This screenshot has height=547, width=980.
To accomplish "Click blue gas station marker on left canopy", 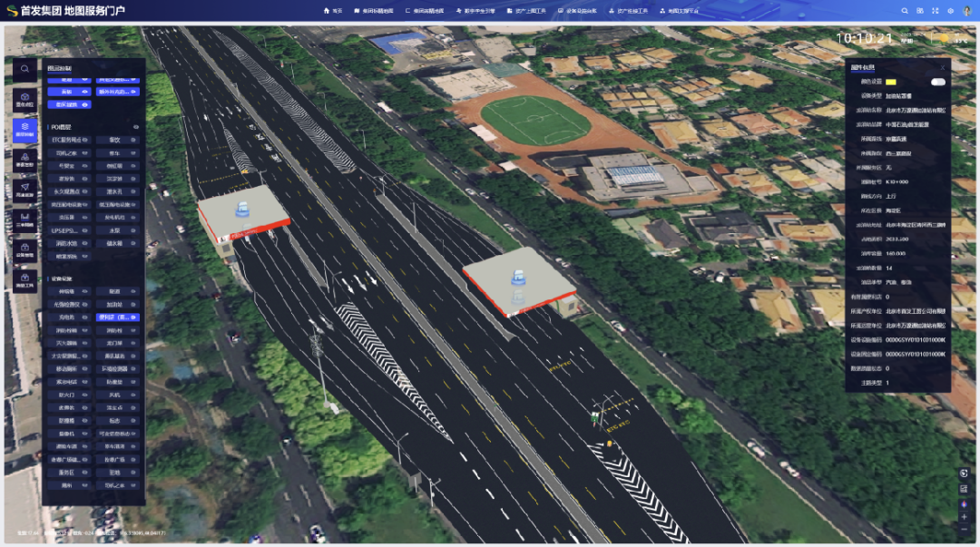I will pos(242,209).
